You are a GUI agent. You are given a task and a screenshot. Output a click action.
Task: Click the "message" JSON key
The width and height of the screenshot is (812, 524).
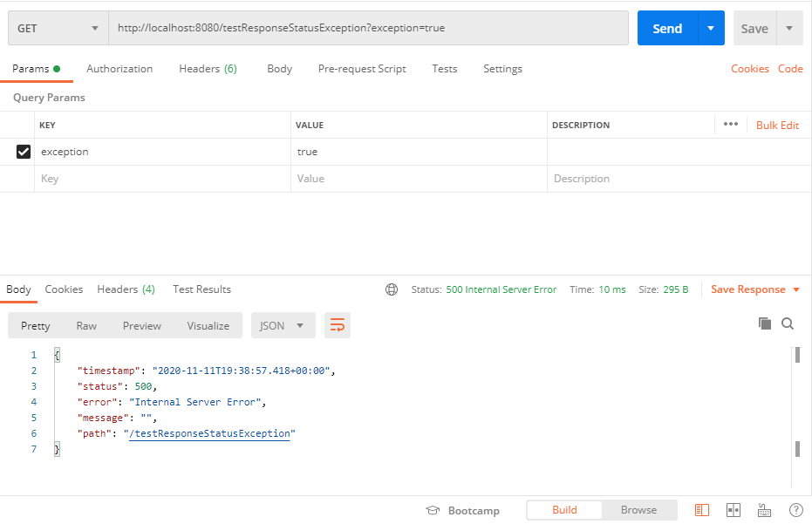pyautogui.click(x=103, y=418)
